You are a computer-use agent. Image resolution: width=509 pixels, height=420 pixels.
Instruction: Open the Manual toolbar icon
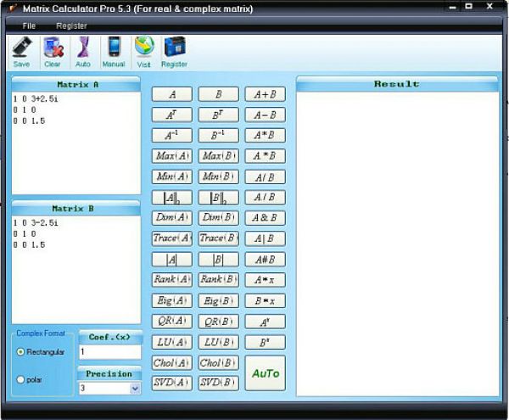(x=114, y=52)
